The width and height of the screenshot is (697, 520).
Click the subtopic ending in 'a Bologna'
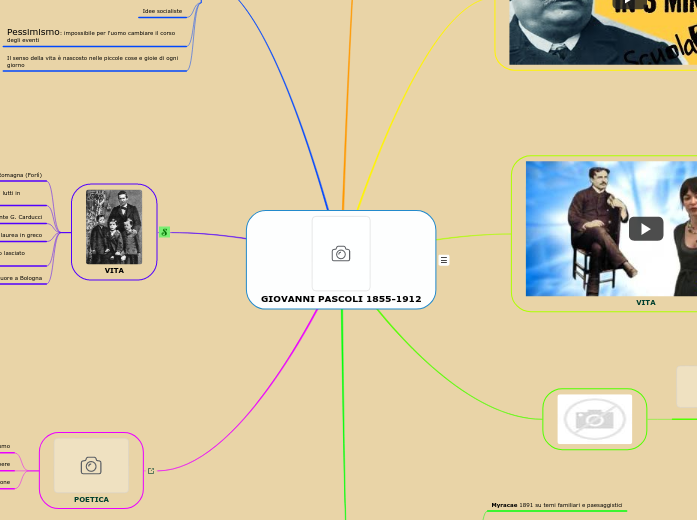22,278
